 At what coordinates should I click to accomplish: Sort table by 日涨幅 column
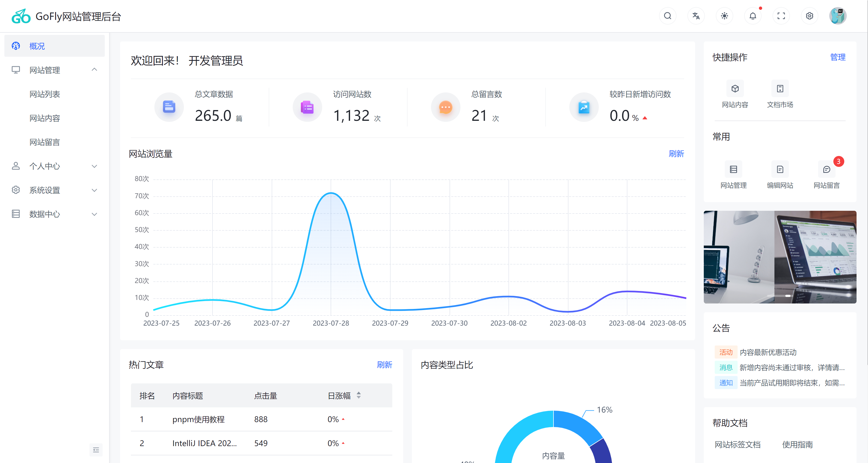(358, 395)
